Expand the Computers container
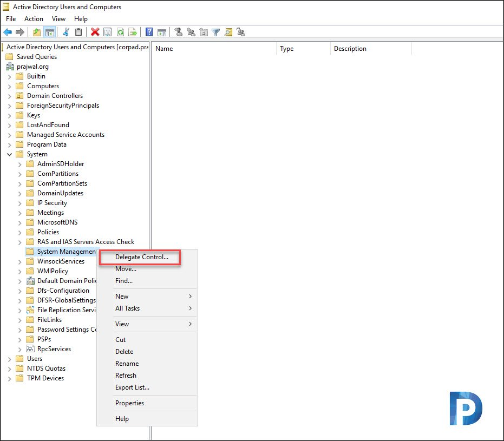 click(9, 87)
